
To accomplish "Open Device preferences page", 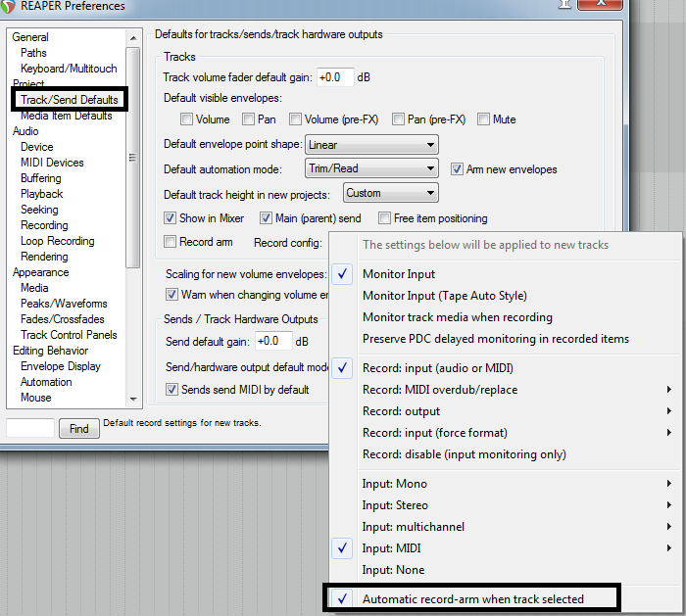I will 37,147.
